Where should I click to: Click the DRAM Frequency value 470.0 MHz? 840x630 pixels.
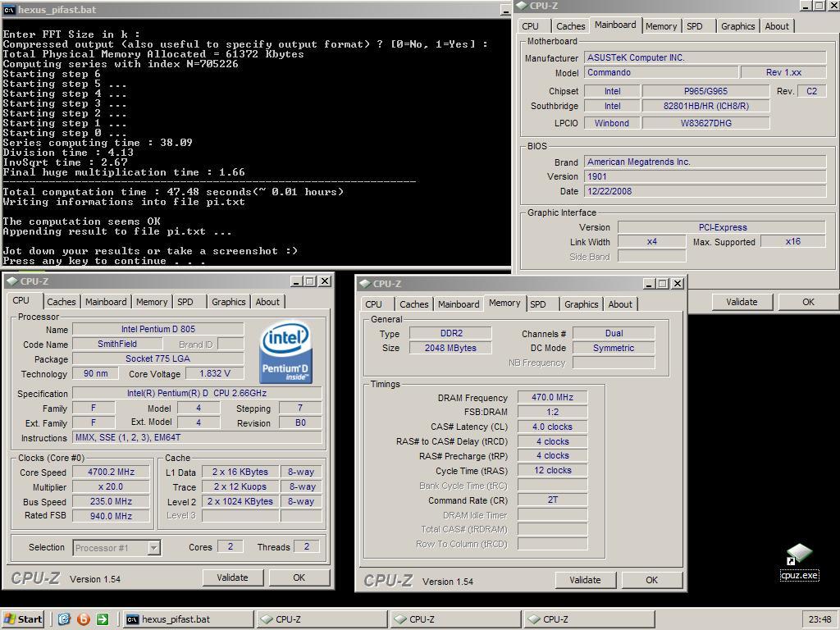552,397
